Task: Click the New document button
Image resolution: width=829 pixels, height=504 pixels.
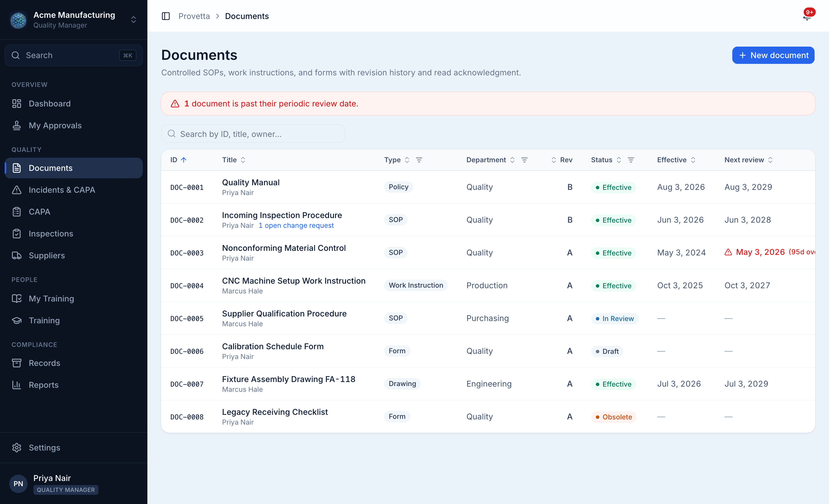Action: (x=773, y=55)
